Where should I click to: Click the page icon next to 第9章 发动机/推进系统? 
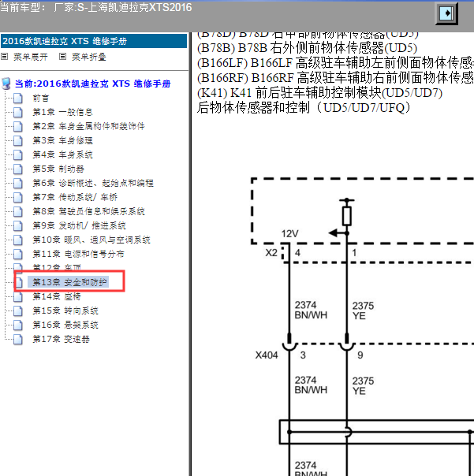pos(18,226)
